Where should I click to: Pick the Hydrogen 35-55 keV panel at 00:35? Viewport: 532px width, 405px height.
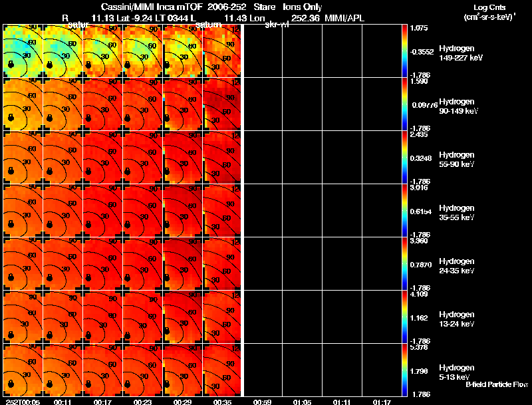[x=222, y=211]
